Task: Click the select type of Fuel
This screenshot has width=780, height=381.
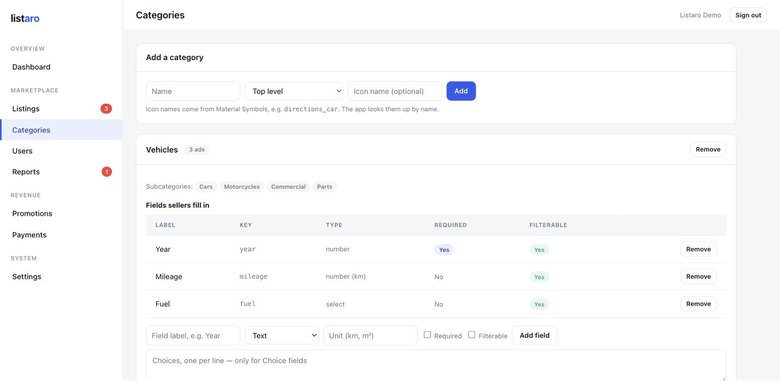Action: click(335, 304)
